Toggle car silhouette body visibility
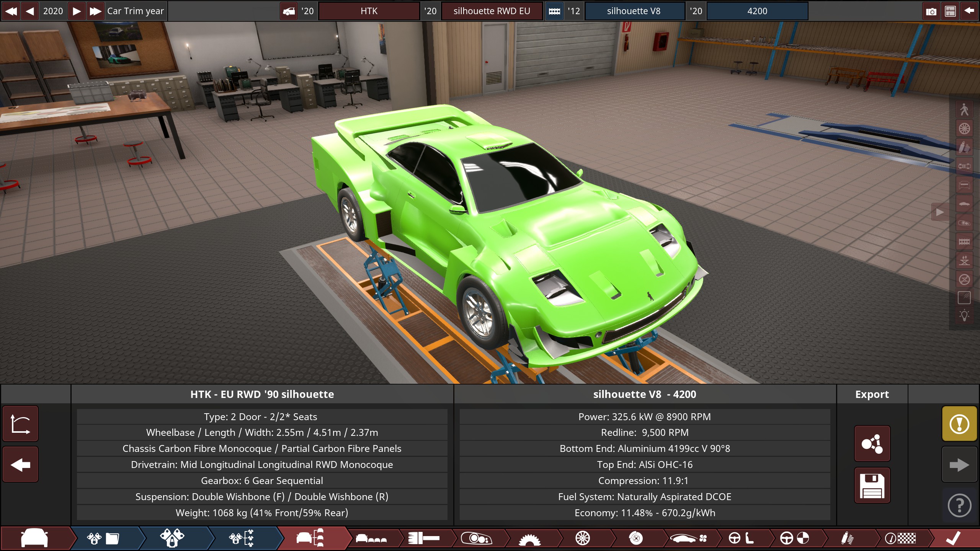The height and width of the screenshot is (551, 980). 964,204
